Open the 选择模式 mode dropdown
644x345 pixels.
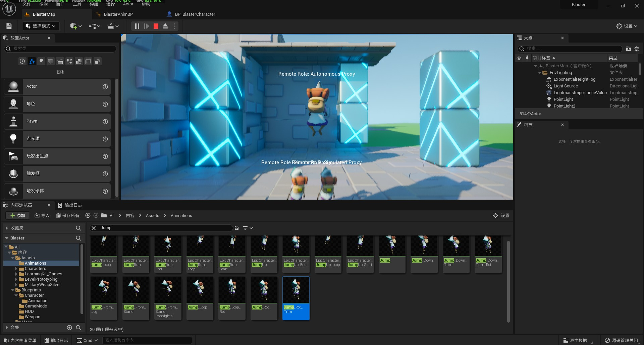tap(41, 26)
